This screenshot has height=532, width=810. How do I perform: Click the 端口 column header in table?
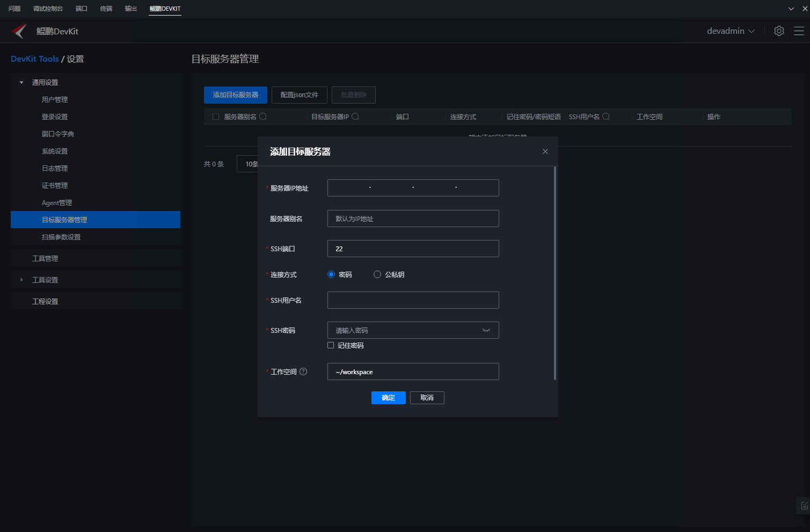tap(403, 116)
